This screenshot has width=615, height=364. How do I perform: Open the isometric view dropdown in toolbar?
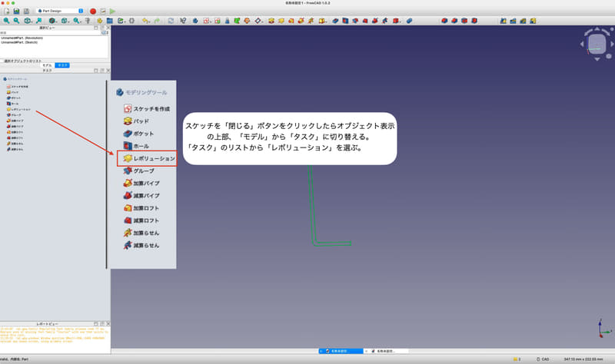[x=28, y=21]
